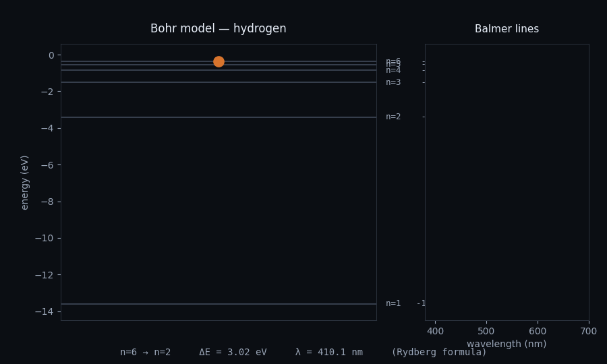Click the −2 energy tick label
The width and height of the screenshot is (607, 364).
pos(48,92)
